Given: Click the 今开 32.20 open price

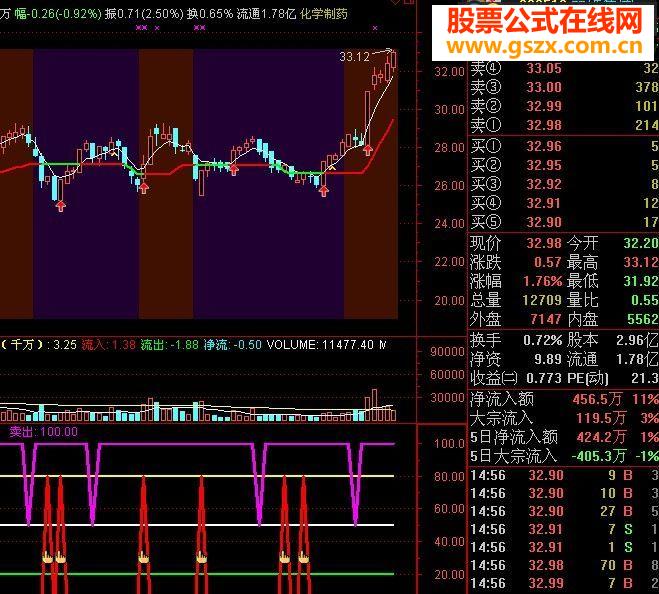Looking at the screenshot, I should pos(641,243).
